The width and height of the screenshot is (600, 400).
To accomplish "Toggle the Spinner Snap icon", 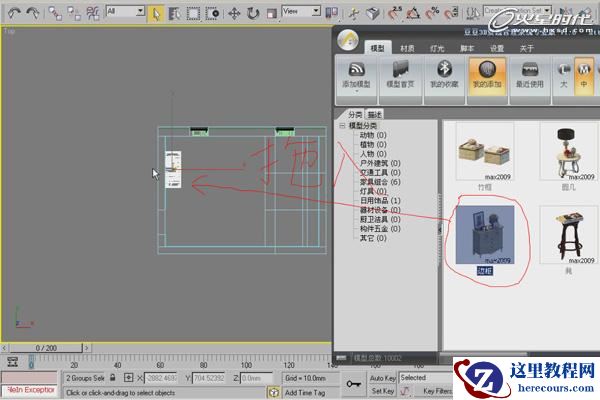I will coord(451,14).
